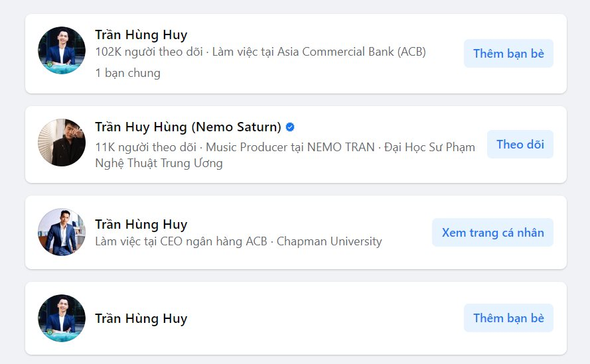Screen dimensions: 590x364
Task: Click the name Trần Hùng Huy in the last card
Action: (x=141, y=318)
